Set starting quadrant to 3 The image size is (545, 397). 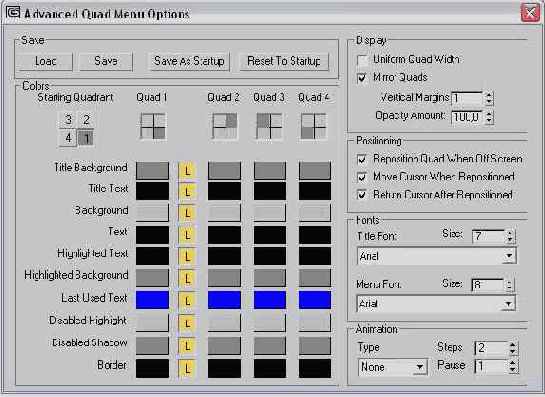pyautogui.click(x=68, y=120)
